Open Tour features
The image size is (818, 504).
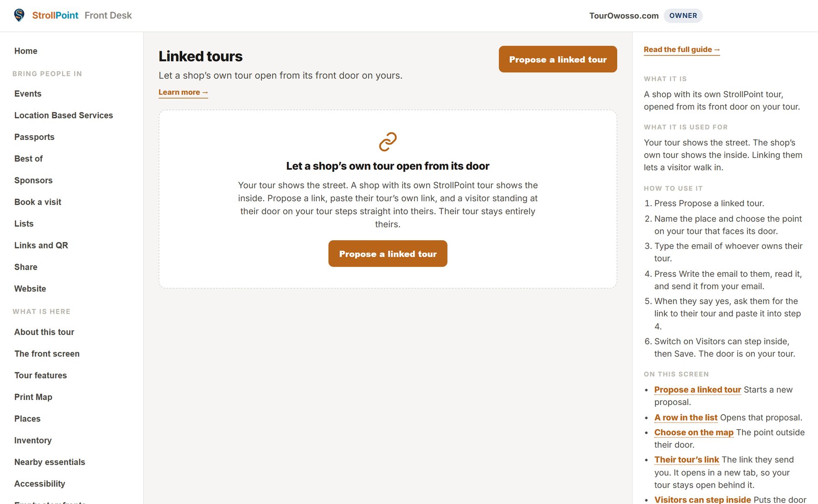pyautogui.click(x=40, y=376)
